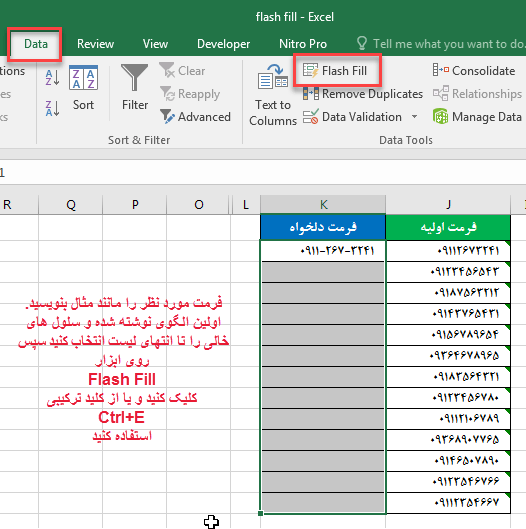Click Remove Duplicates command
Viewport: 526px width, 529px height.
coord(363,94)
